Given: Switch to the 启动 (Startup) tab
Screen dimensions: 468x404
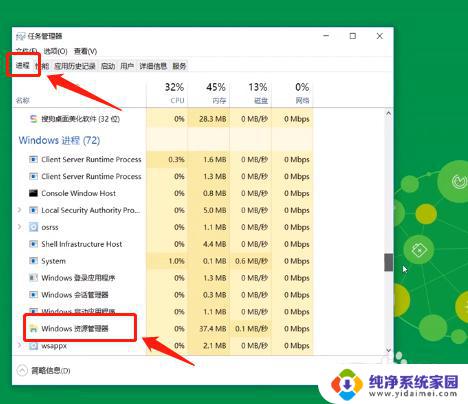Looking at the screenshot, I should pyautogui.click(x=108, y=66).
